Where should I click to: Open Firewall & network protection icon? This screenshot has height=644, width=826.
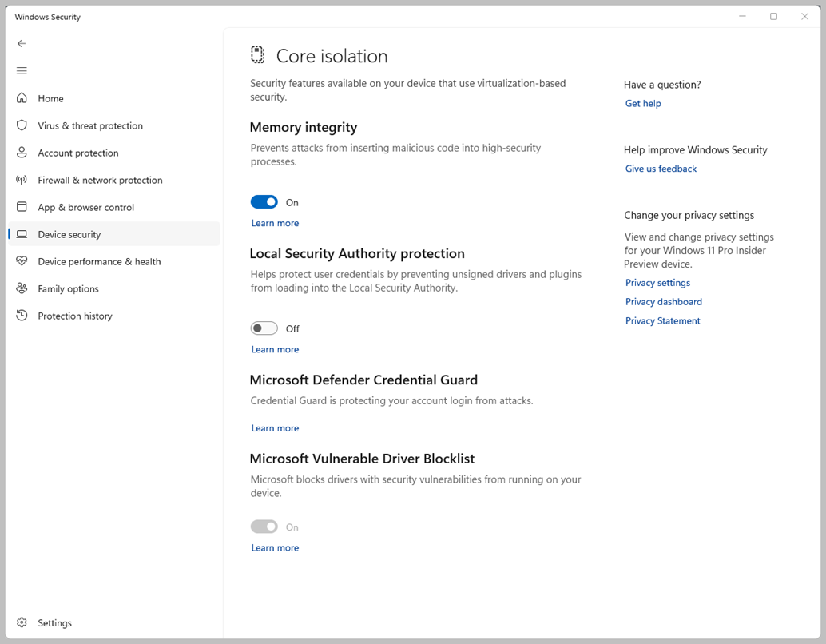[x=22, y=180]
